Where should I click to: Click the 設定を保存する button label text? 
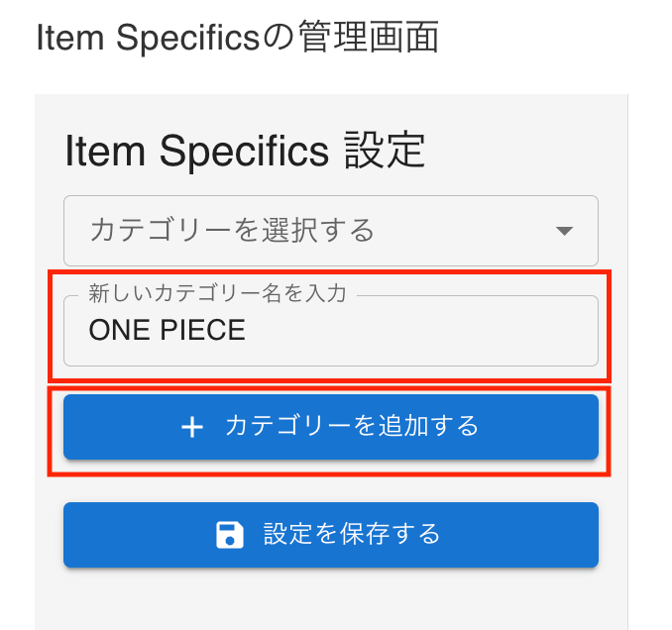coord(352,535)
